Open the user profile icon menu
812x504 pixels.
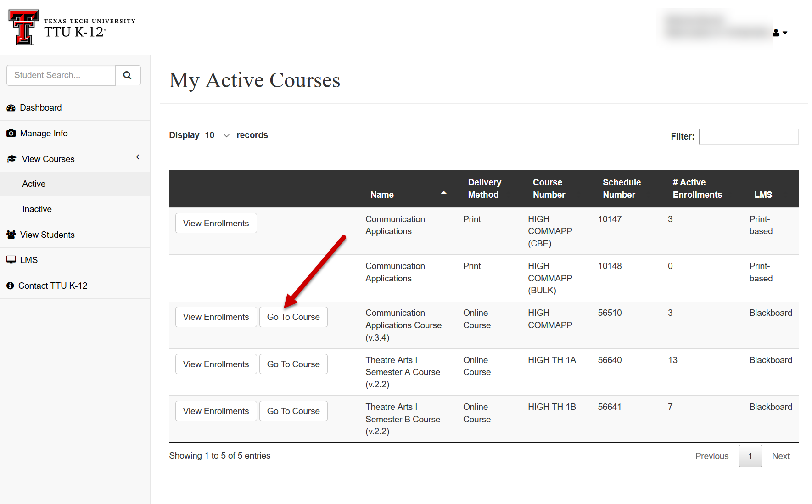(x=776, y=33)
